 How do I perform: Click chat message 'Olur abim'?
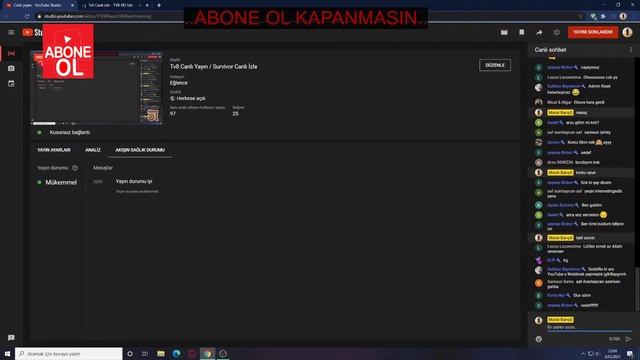[582, 295]
